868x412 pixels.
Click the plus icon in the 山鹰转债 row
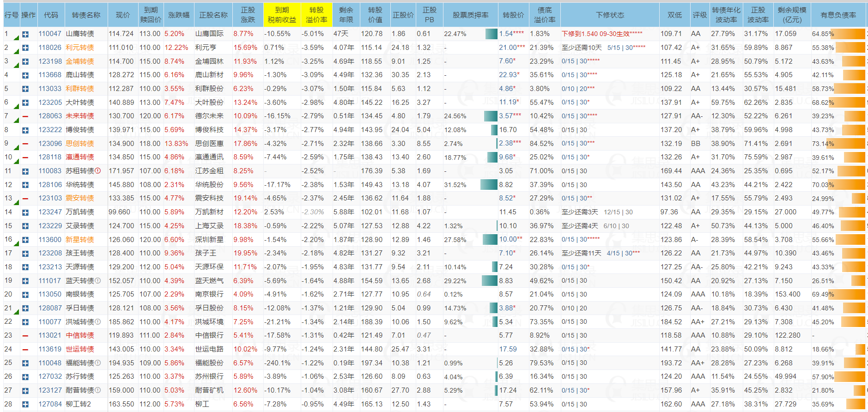click(25, 34)
